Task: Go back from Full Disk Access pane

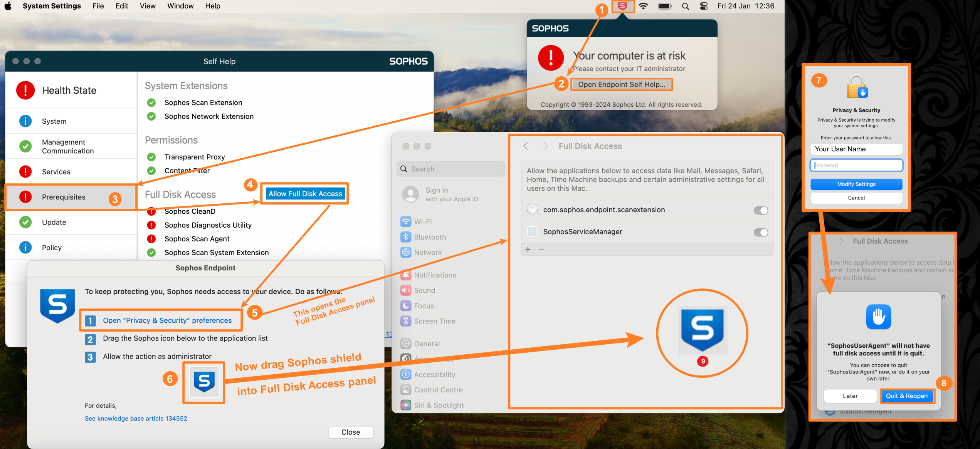Action: [526, 146]
